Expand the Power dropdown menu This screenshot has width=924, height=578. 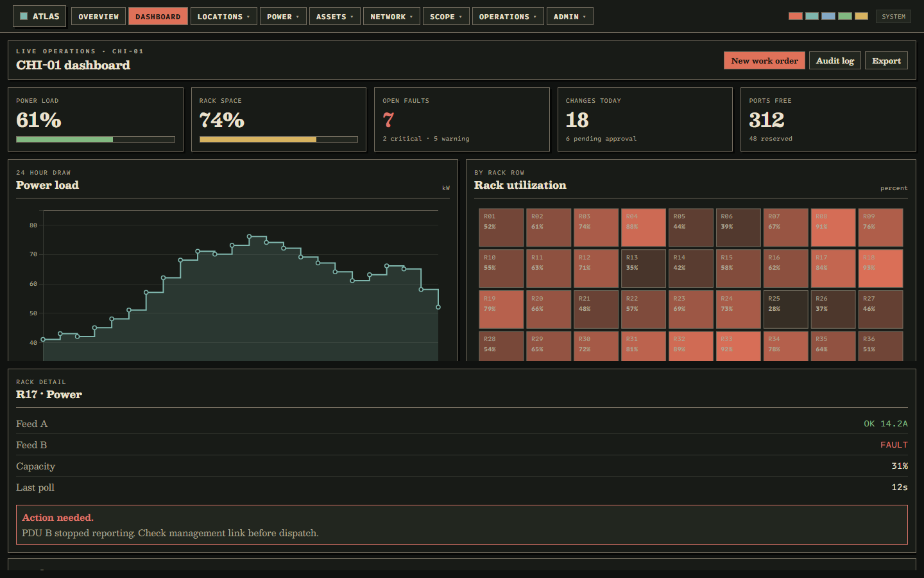[x=283, y=16]
